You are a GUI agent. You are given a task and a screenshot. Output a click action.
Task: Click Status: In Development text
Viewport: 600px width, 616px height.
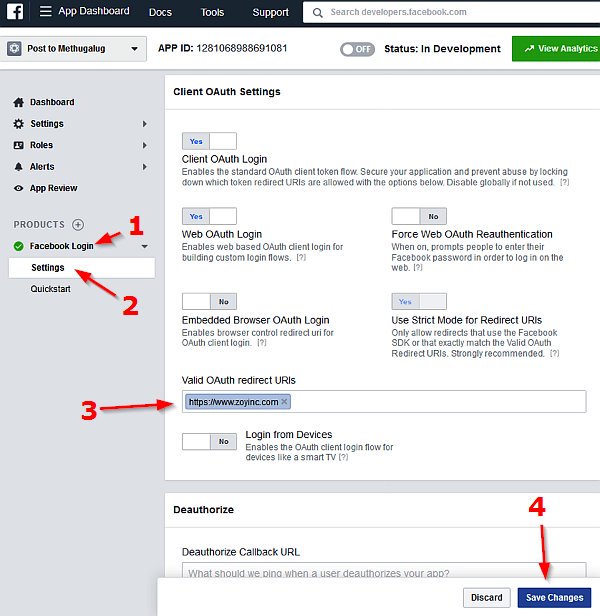442,49
